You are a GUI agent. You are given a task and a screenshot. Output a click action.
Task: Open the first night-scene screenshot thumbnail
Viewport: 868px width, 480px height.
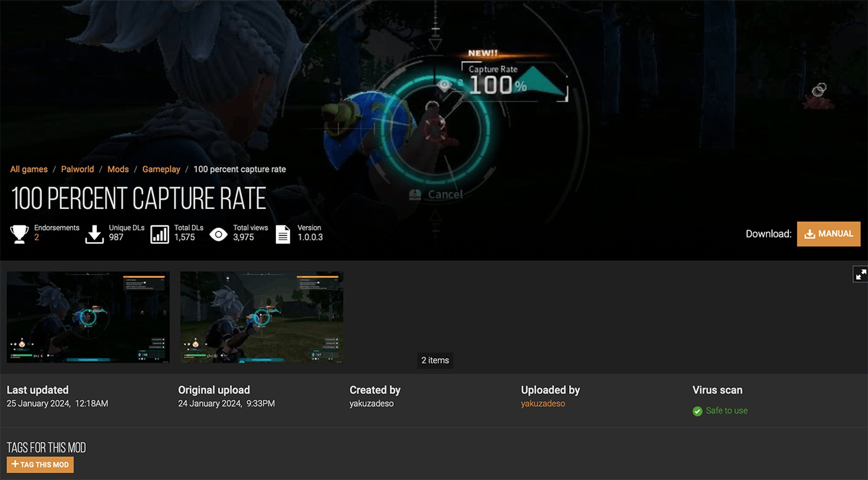(88, 317)
